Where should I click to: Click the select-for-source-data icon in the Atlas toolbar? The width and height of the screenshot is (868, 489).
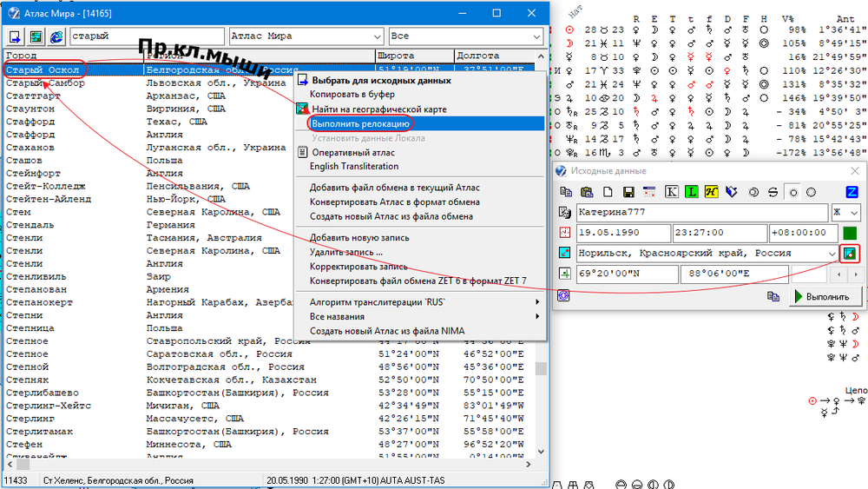pos(15,36)
